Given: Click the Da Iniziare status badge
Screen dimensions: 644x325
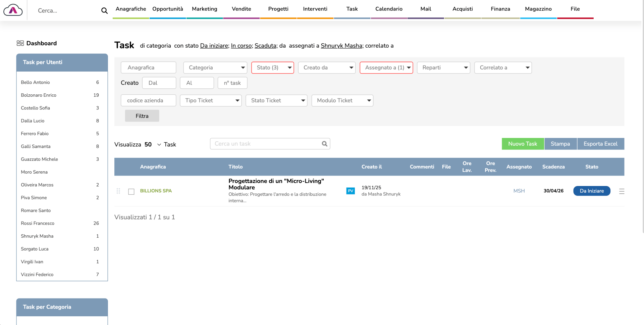Looking at the screenshot, I should click(591, 191).
